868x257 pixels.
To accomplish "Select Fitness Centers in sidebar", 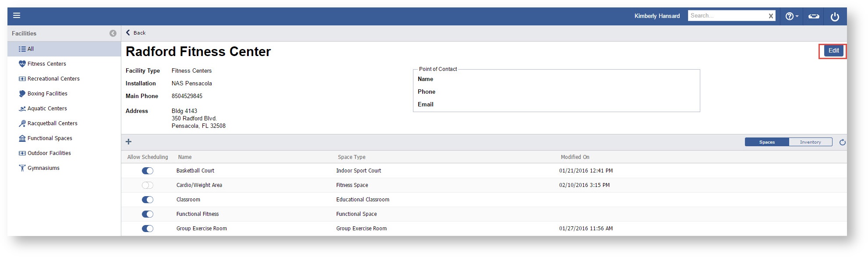I will pos(46,64).
